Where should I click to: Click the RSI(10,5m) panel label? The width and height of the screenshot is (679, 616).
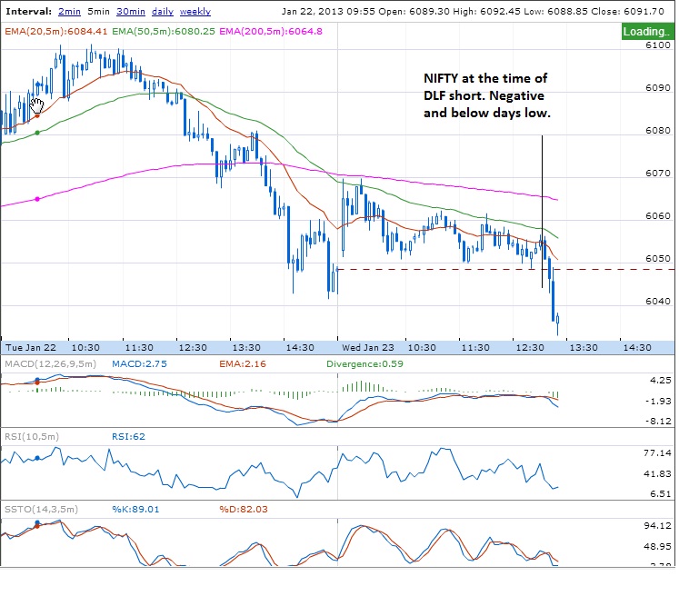pos(32,436)
